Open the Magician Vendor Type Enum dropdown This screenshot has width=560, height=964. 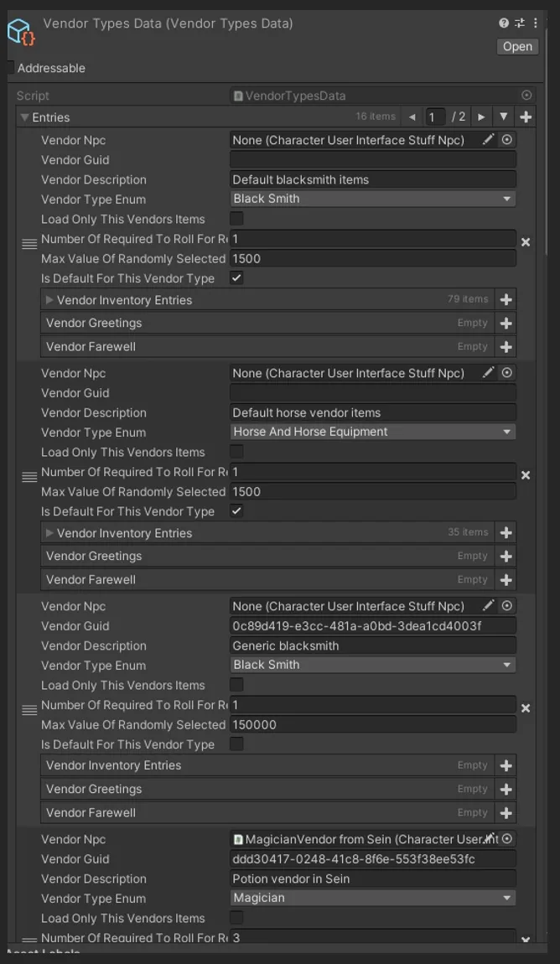coord(373,898)
